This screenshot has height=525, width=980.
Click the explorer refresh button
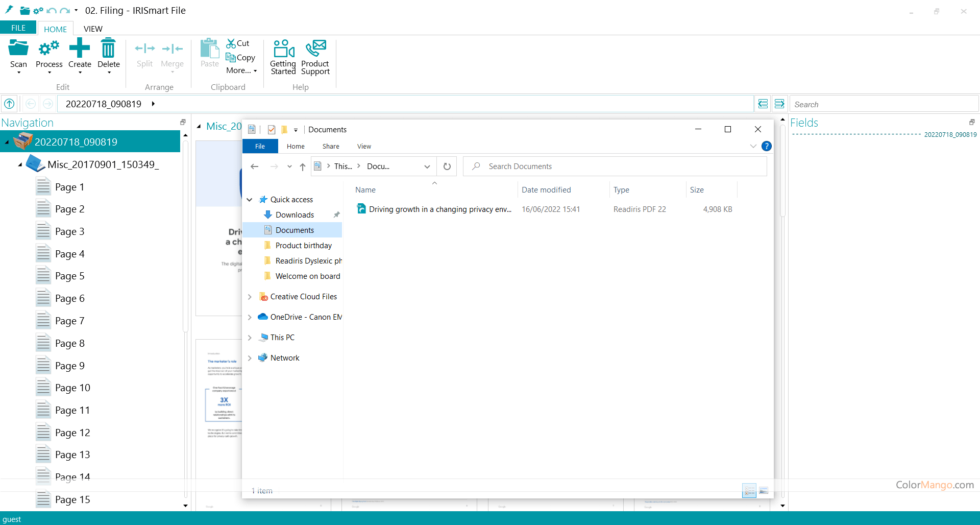(447, 166)
